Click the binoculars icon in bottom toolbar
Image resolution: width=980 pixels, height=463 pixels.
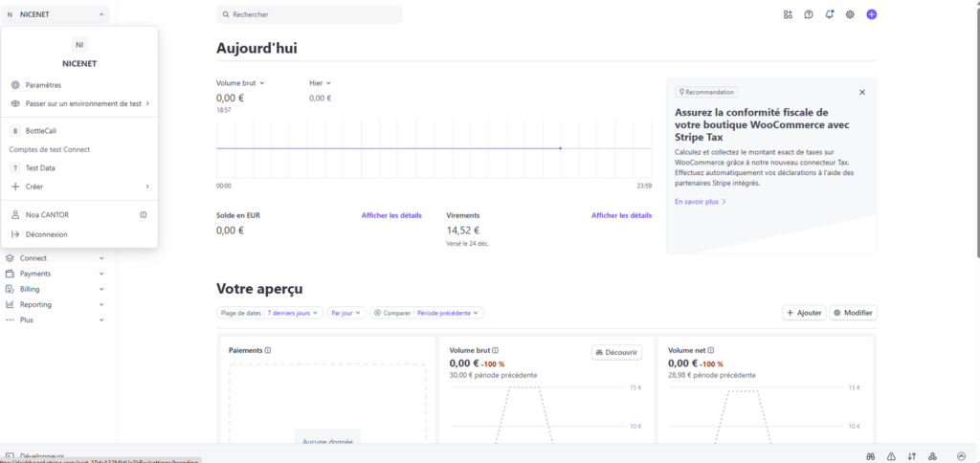[871, 455]
